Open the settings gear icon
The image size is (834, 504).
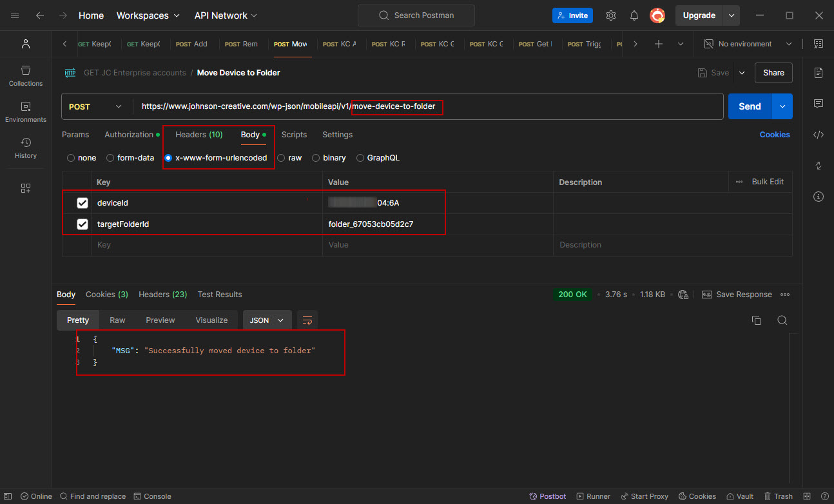pos(611,15)
